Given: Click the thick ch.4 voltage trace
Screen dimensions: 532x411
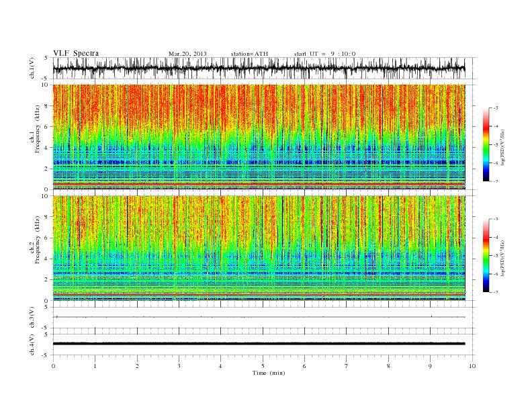Looking at the screenshot, I should coord(259,344).
